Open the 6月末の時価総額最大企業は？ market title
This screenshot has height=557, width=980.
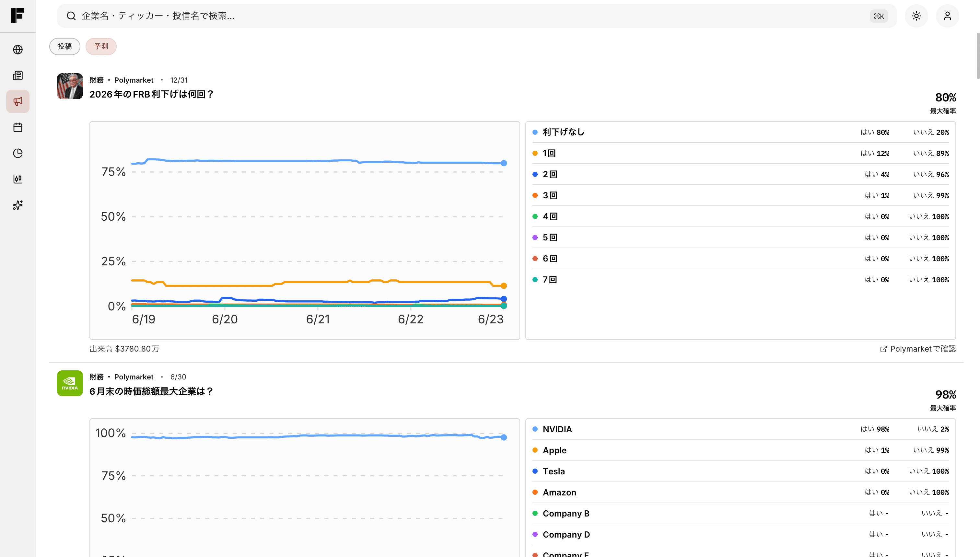pos(151,391)
